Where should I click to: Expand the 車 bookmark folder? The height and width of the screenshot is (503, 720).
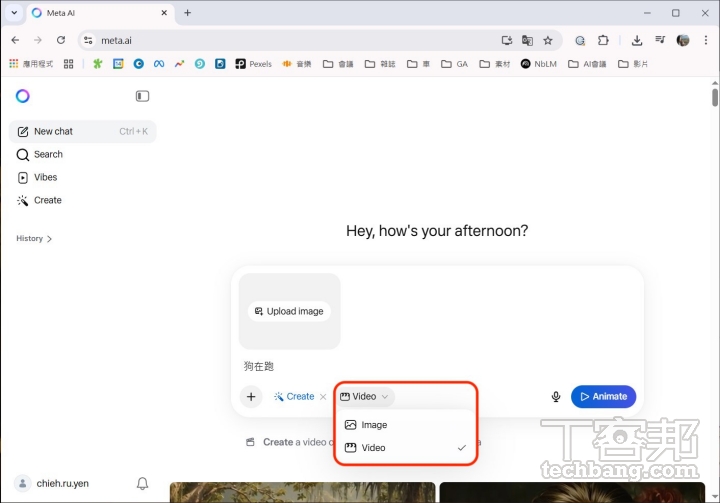(418, 64)
